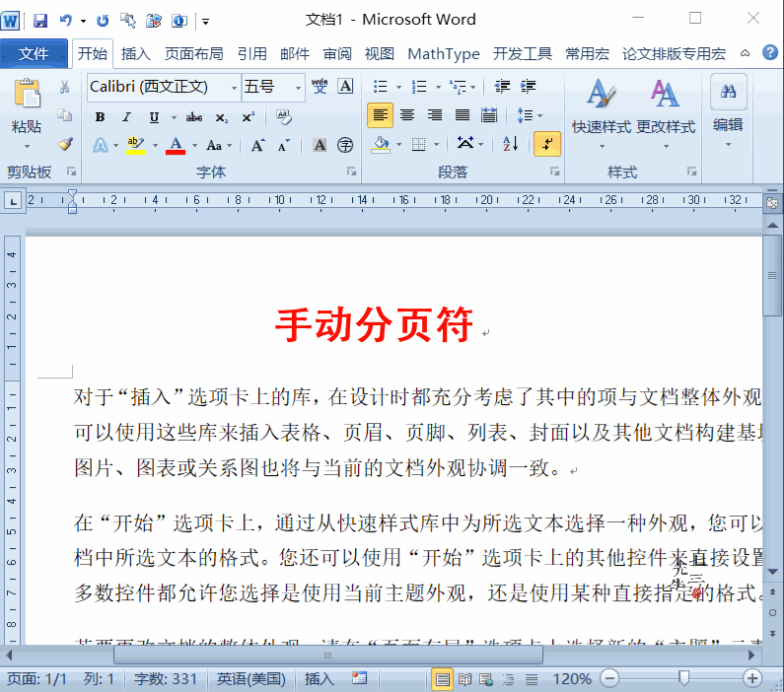This screenshot has width=784, height=692.
Task: Click the tab selector box at the ruler corner
Action: pyautogui.click(x=13, y=201)
